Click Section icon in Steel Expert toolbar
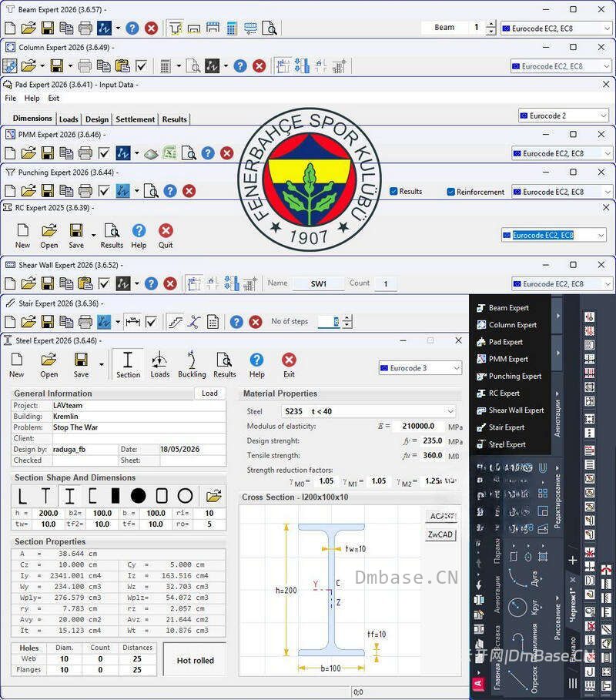 (128, 364)
